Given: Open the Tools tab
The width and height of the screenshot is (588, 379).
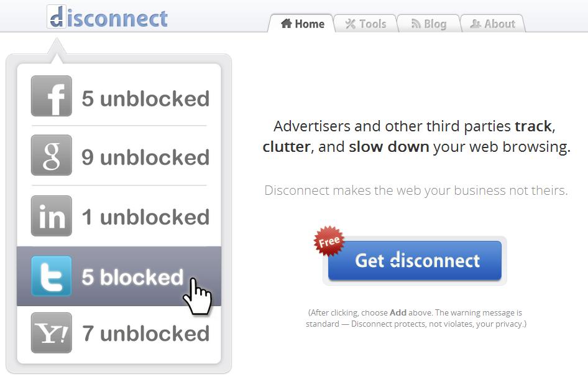Looking at the screenshot, I should pos(365,24).
